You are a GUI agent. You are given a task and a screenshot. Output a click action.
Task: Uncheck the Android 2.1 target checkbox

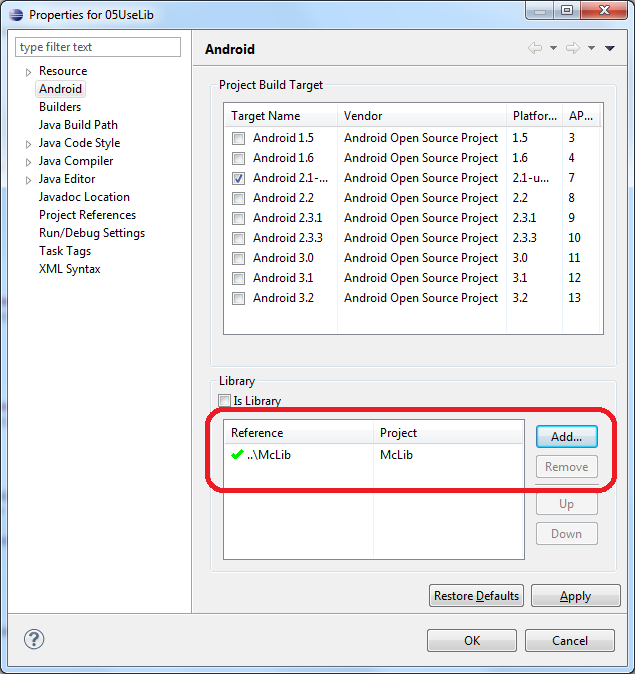pos(238,178)
